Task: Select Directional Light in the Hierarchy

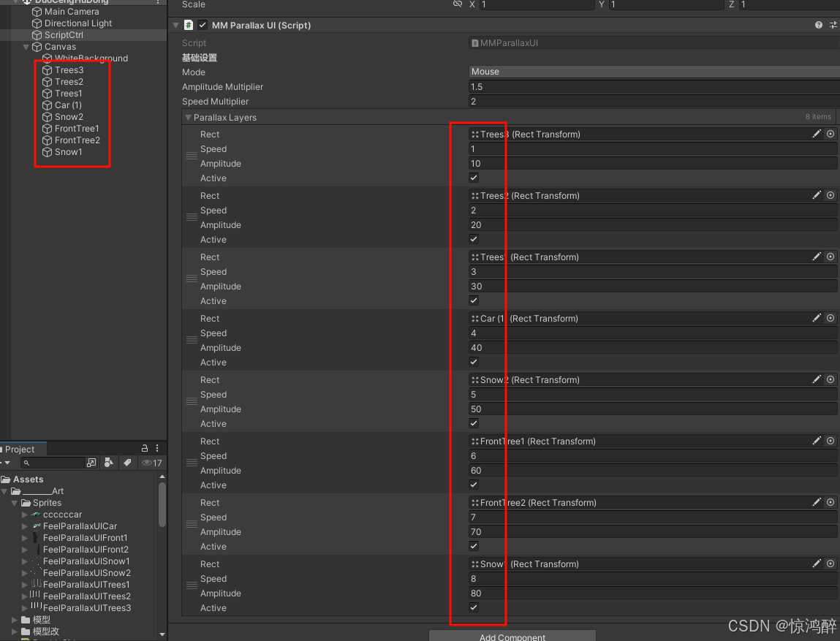Action: coord(78,23)
